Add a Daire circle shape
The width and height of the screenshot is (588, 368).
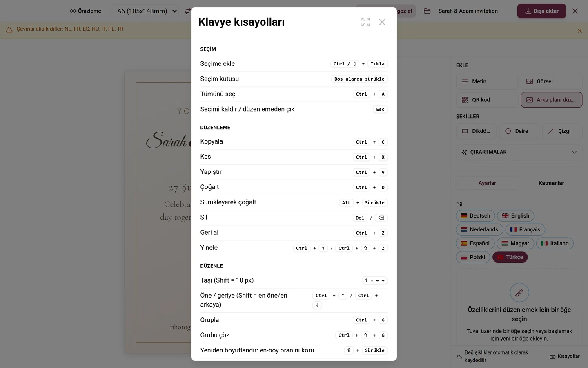coord(519,131)
